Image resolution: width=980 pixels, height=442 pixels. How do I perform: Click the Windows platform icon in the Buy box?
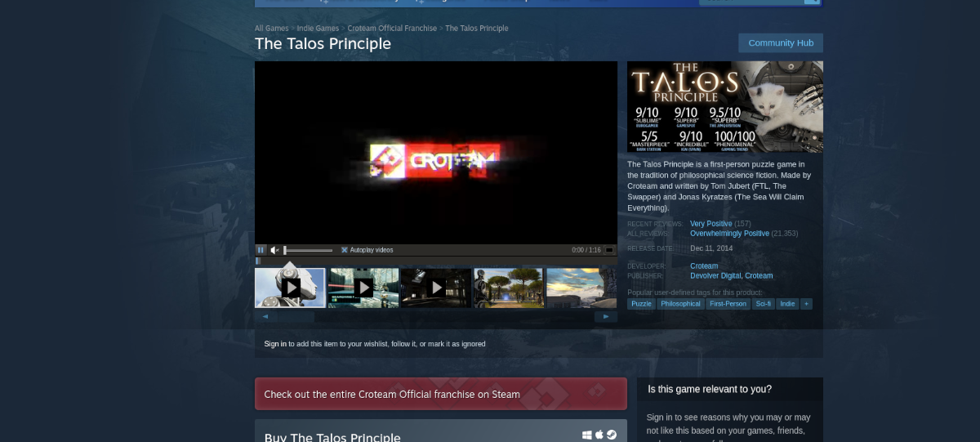(586, 435)
